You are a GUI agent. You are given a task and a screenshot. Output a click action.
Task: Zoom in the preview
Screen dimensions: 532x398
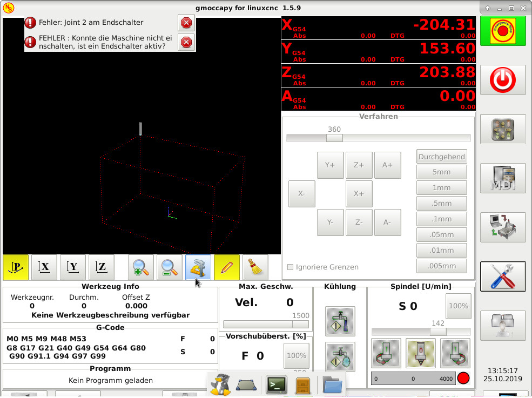pos(141,267)
